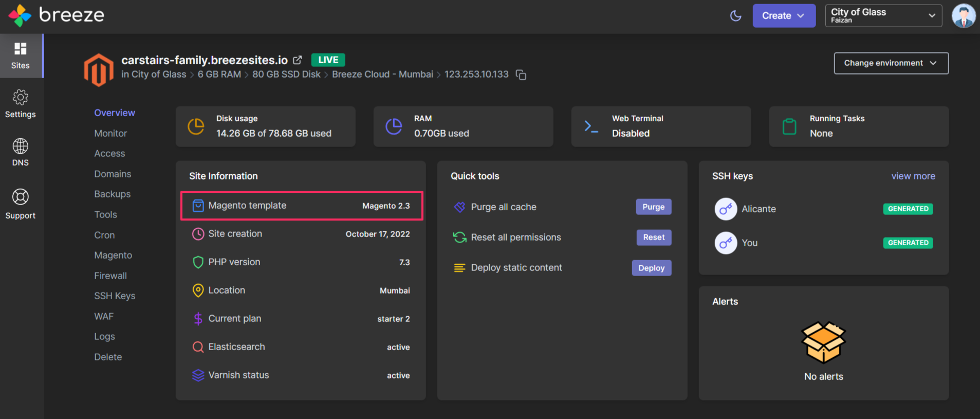Select the Overview menu item
Image resolution: width=980 pixels, height=419 pixels.
(115, 113)
